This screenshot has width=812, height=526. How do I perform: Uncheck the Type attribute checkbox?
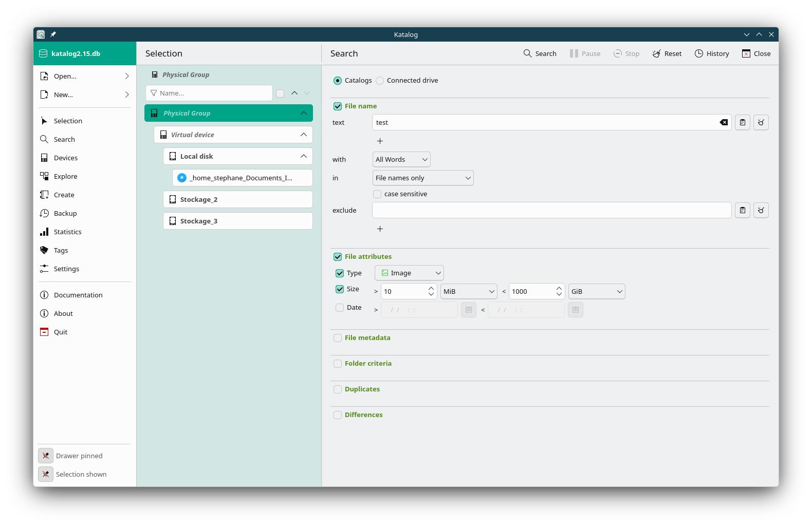(340, 273)
